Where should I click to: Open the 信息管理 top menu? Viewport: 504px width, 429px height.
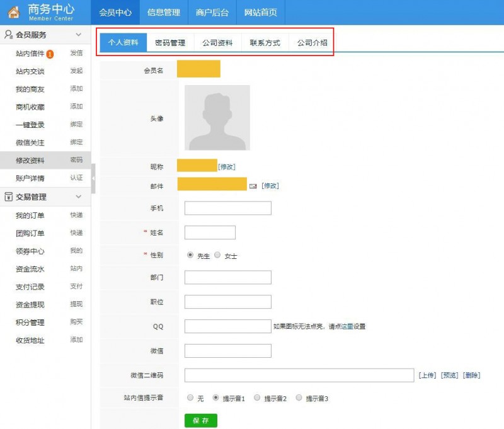164,13
